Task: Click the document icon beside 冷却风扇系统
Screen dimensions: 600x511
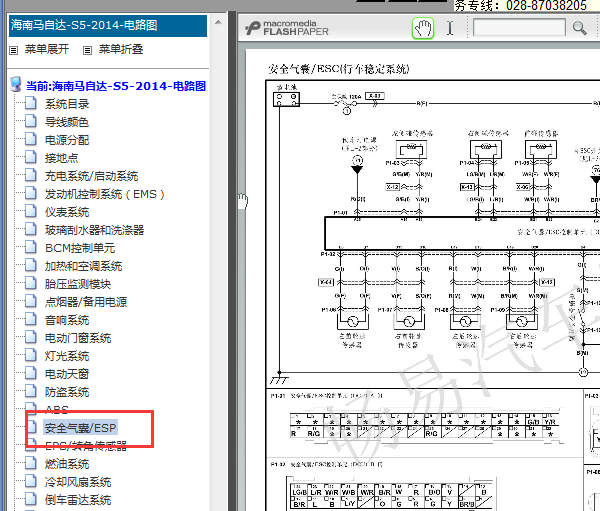Action: [x=31, y=481]
